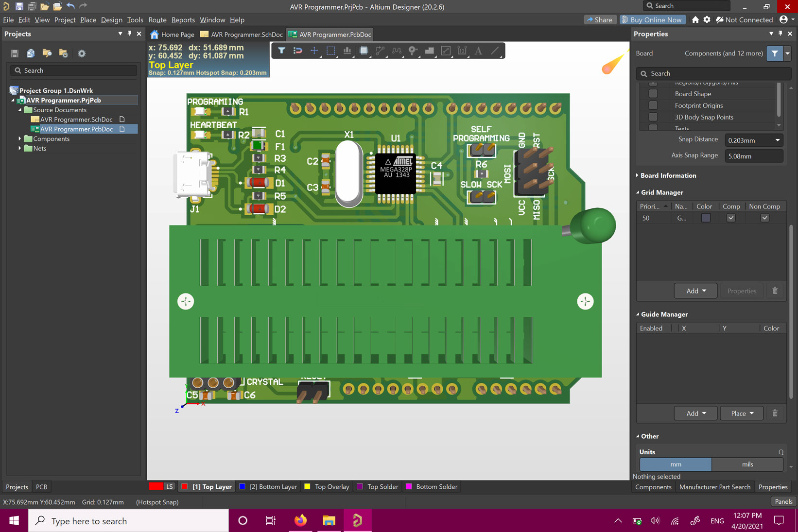Open the user account icon
The width and height of the screenshot is (798, 532).
coord(783,19)
